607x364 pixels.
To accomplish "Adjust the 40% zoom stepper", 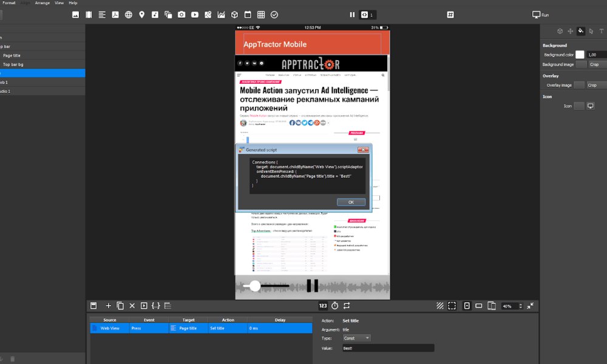I will click(520, 306).
